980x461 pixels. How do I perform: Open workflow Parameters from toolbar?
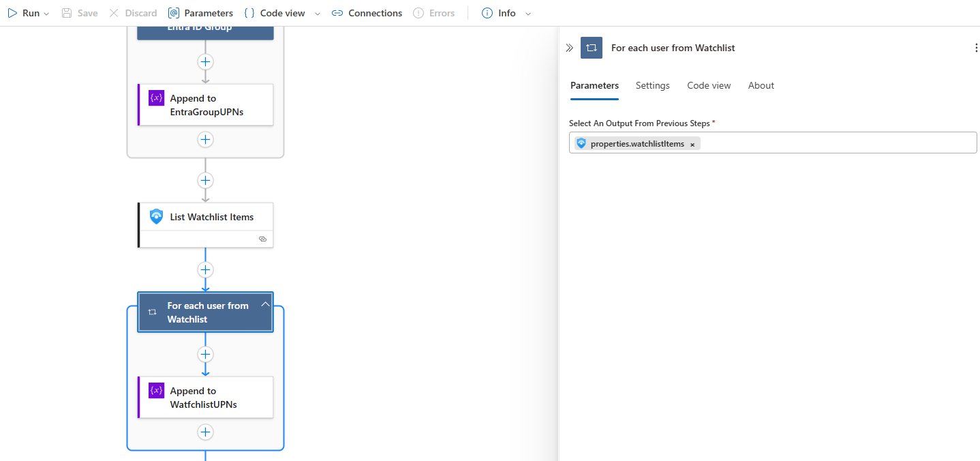click(x=200, y=13)
